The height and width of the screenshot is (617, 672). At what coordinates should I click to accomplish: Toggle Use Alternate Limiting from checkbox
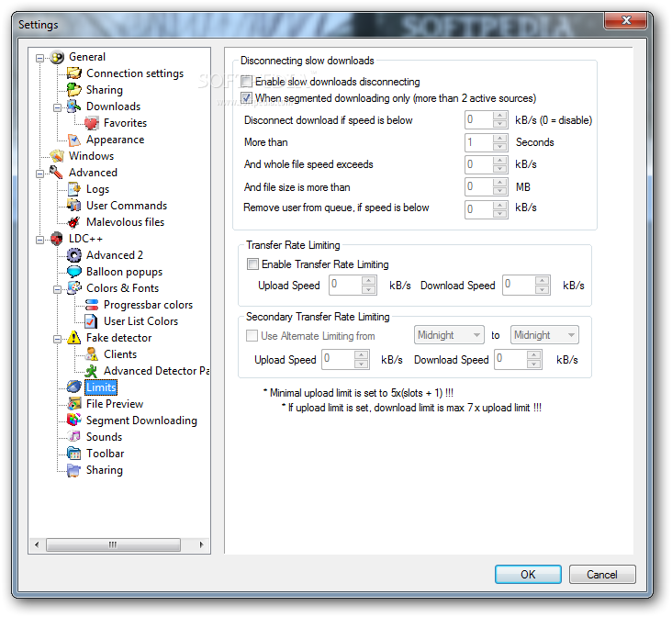(252, 336)
